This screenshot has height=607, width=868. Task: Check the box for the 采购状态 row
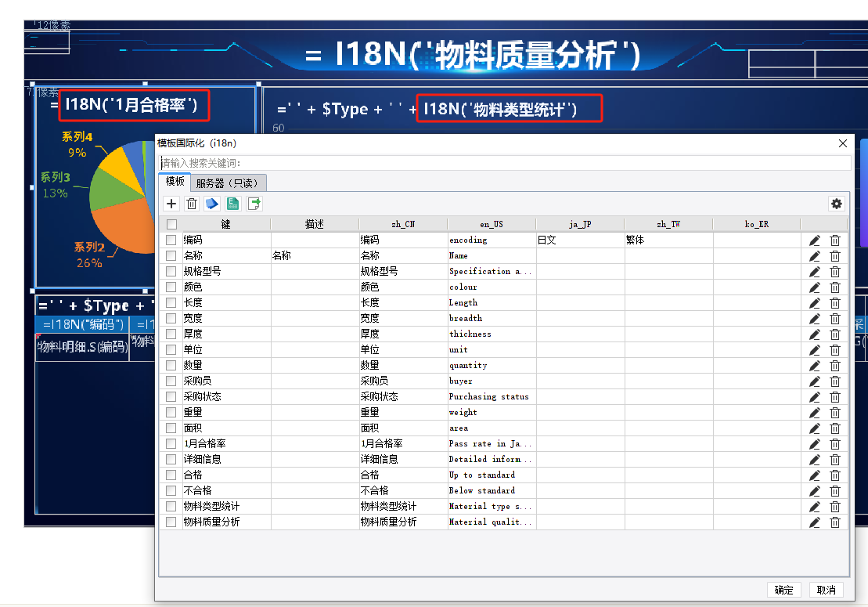pyautogui.click(x=171, y=396)
